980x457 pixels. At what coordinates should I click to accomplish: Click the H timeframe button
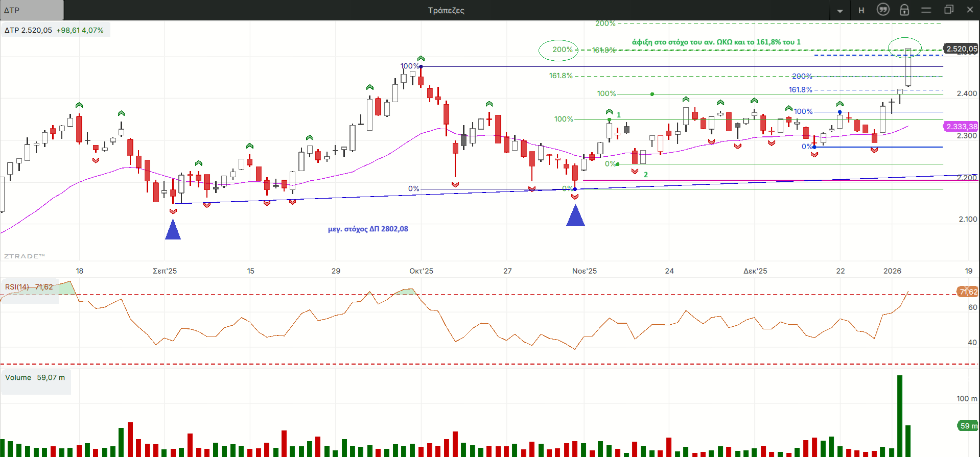coord(861,10)
